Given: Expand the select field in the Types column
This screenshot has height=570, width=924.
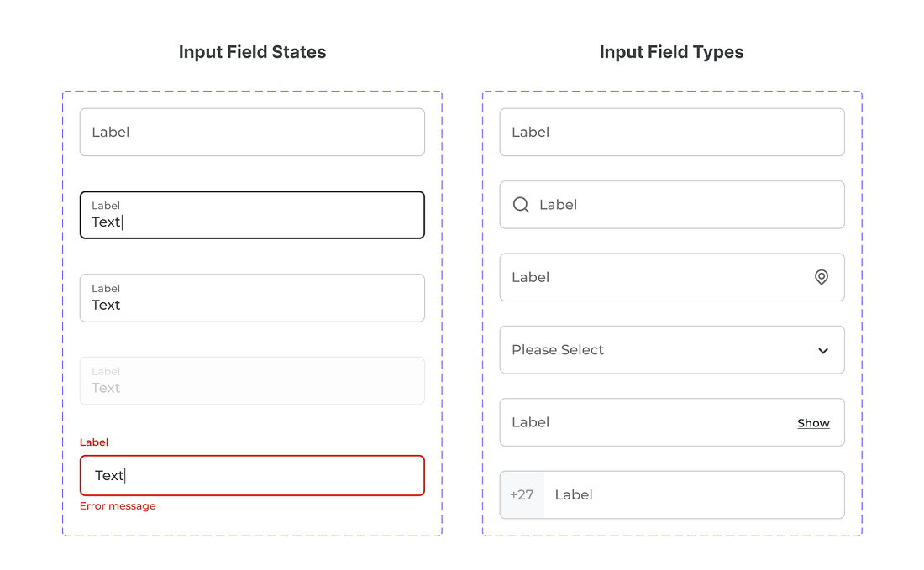Looking at the screenshot, I should [672, 350].
